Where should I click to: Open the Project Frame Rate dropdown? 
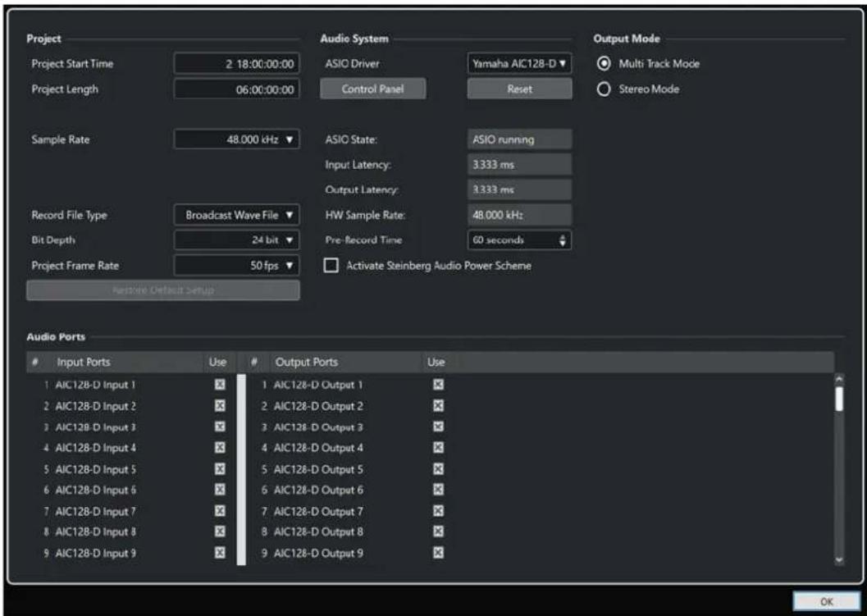pyautogui.click(x=237, y=266)
